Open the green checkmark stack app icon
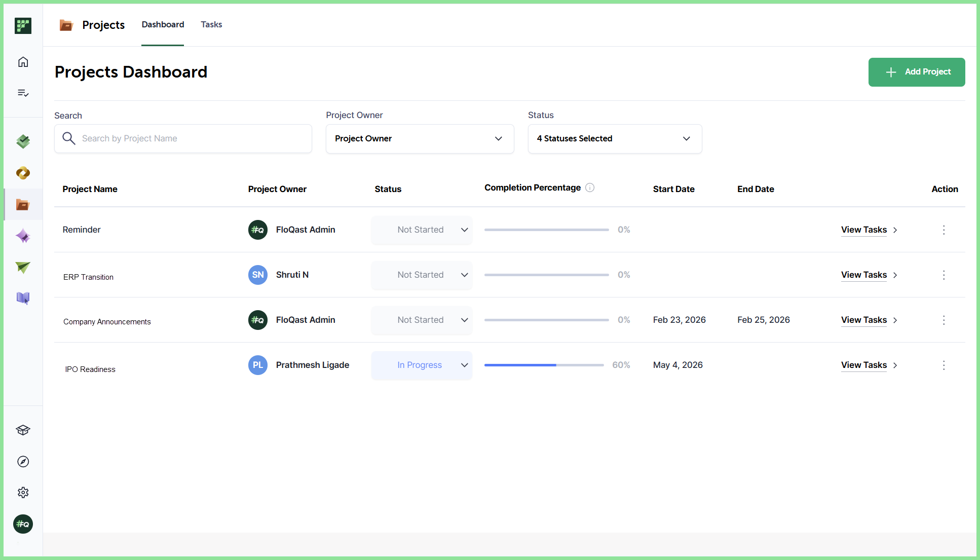 [23, 141]
